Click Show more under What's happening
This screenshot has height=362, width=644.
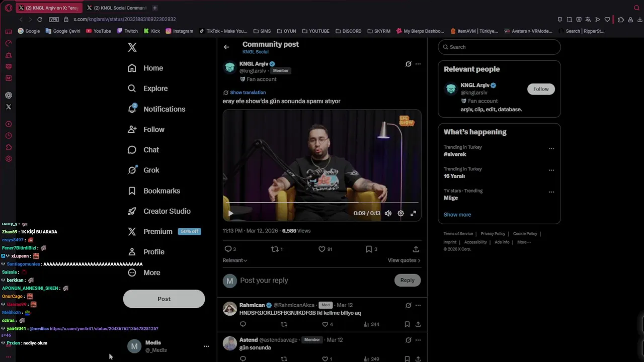click(x=457, y=215)
